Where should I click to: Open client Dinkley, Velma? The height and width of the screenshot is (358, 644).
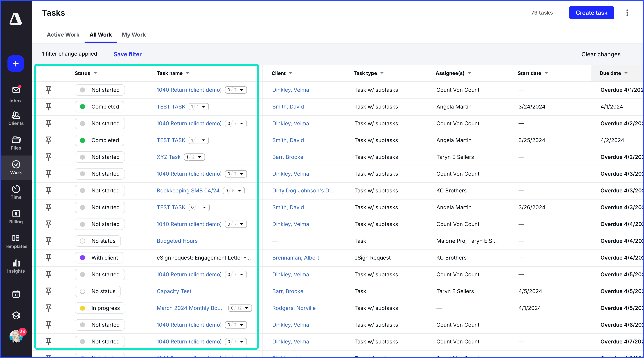pos(290,90)
